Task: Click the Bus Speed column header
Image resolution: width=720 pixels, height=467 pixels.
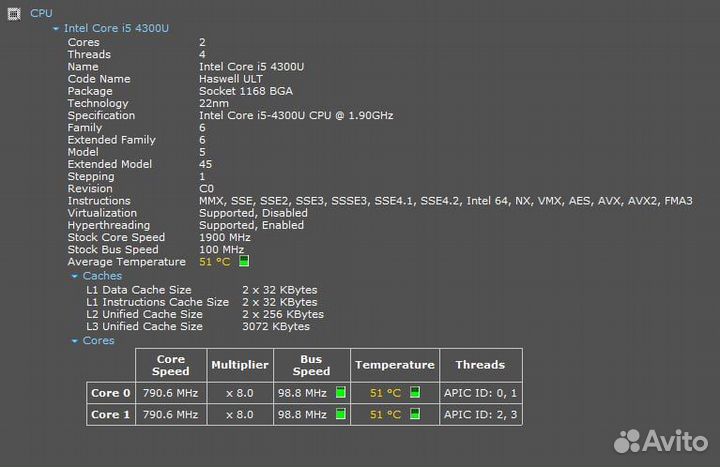Action: pos(311,365)
